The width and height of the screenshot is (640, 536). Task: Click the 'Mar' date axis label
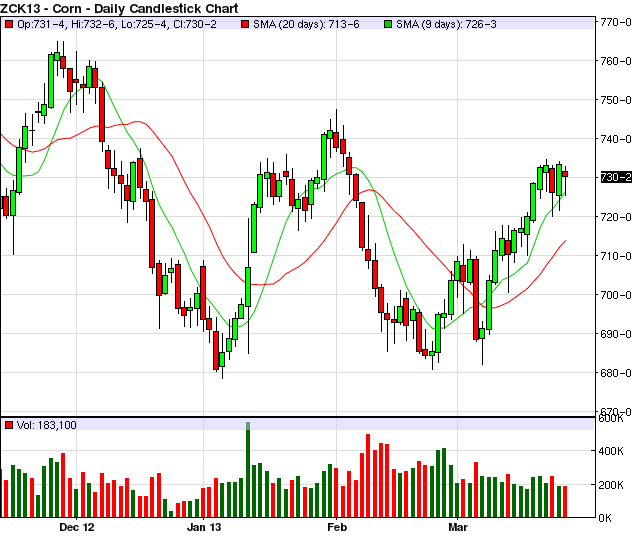click(x=458, y=527)
